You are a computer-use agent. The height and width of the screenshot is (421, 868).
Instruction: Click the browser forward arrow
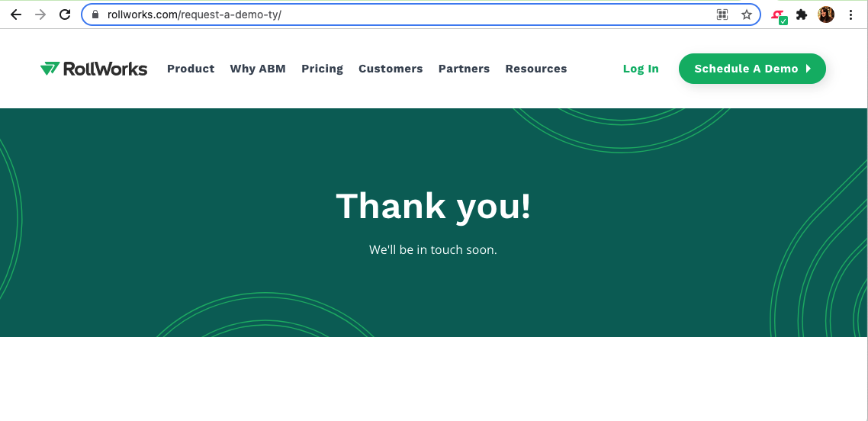(40, 15)
